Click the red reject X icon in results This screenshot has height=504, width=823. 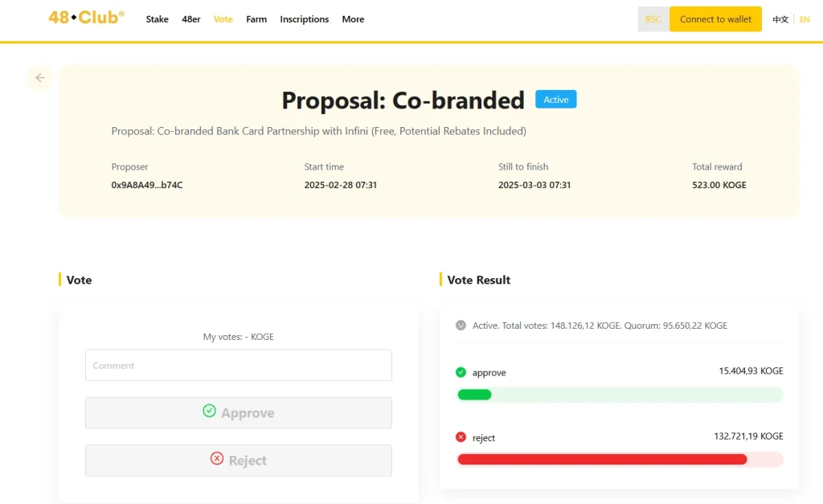coord(461,437)
